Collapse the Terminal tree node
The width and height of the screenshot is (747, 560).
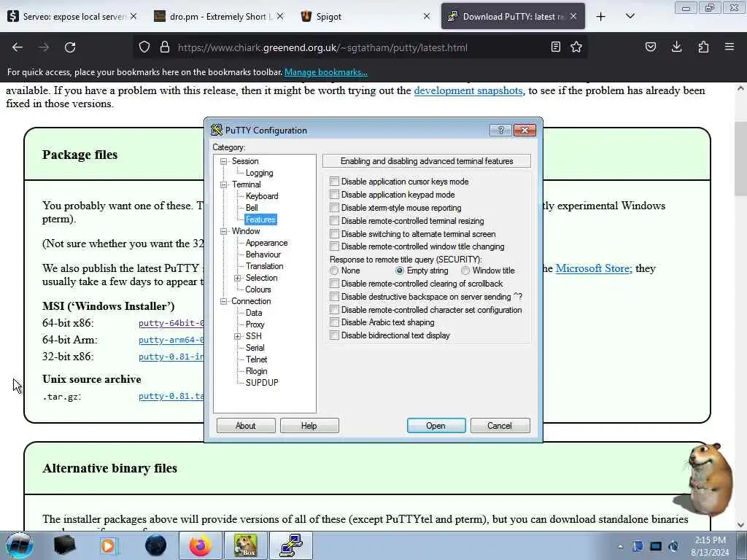coord(223,184)
